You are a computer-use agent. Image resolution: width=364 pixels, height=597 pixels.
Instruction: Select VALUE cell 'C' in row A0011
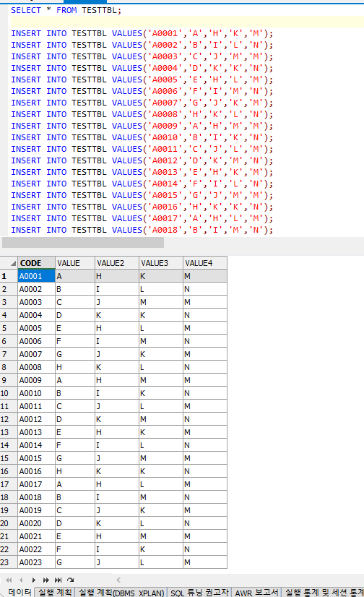click(75, 406)
